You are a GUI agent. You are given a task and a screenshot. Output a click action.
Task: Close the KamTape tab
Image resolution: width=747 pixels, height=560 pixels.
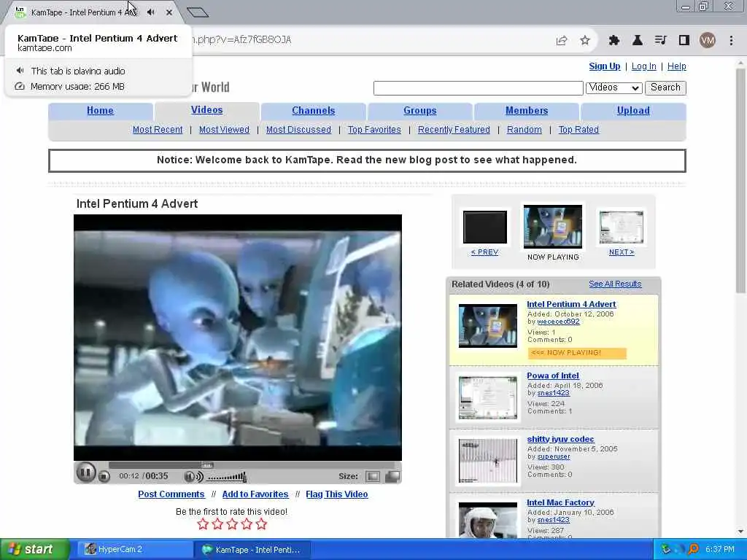tap(169, 12)
